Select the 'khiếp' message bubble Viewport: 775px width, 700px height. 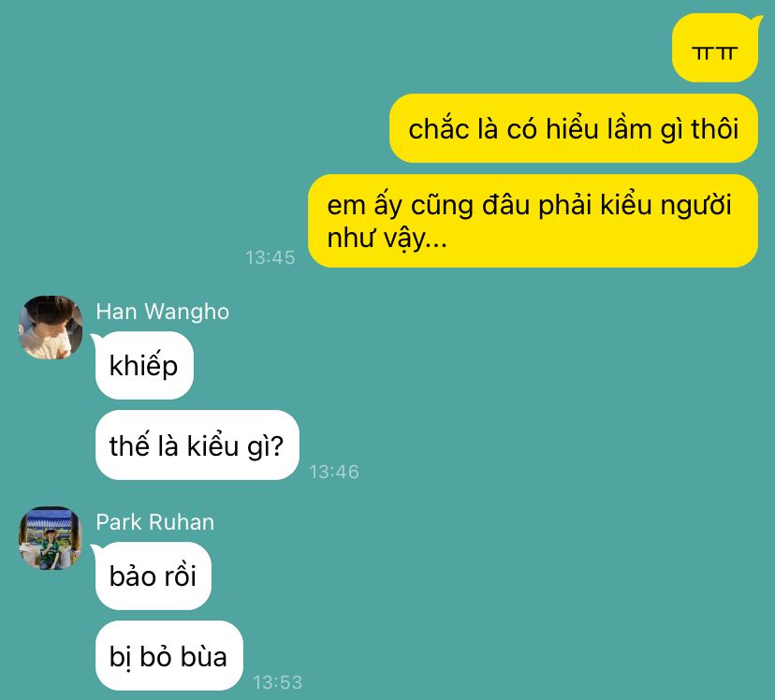[144, 366]
